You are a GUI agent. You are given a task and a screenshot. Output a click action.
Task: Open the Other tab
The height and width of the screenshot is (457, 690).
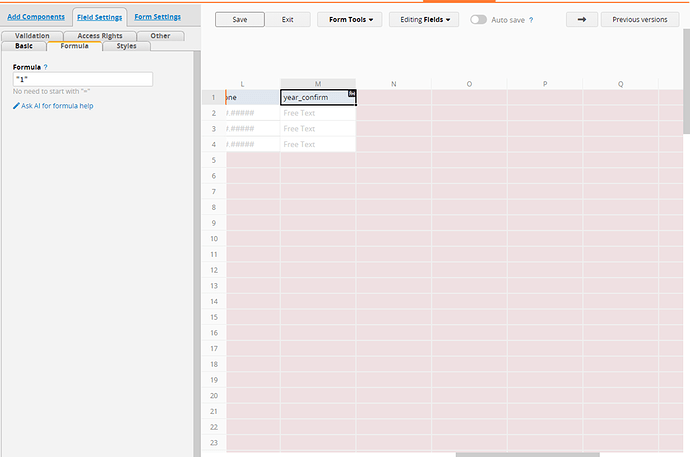tap(160, 36)
